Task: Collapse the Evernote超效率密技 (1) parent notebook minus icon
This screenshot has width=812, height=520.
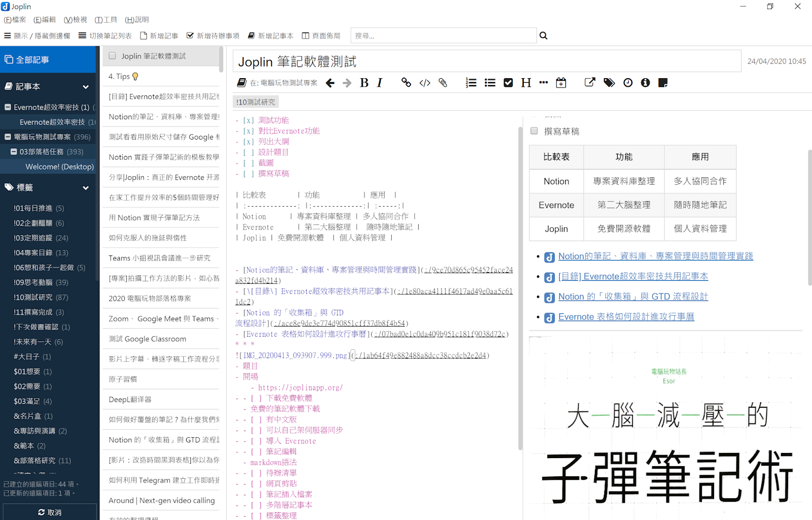Action: (x=8, y=107)
